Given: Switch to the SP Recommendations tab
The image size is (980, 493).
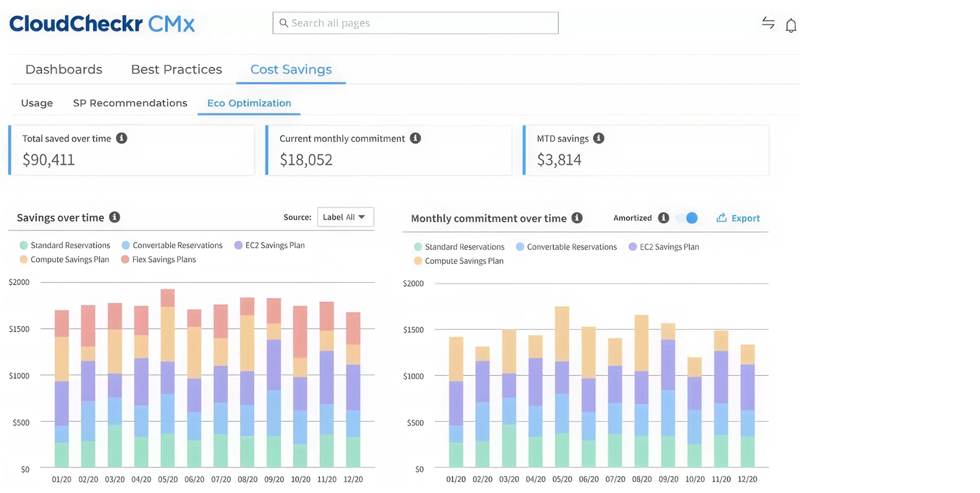Looking at the screenshot, I should coord(130,103).
